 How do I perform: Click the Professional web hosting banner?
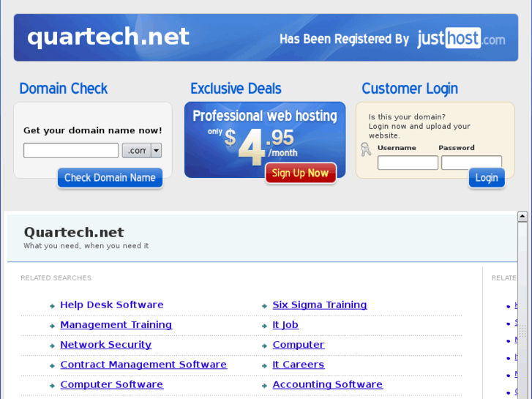[x=265, y=140]
